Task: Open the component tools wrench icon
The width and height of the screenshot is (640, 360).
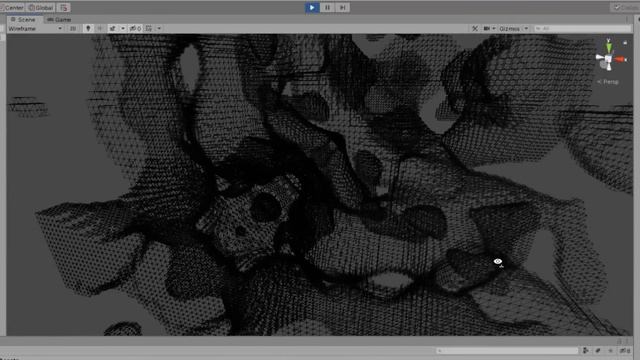Action: coord(475,29)
